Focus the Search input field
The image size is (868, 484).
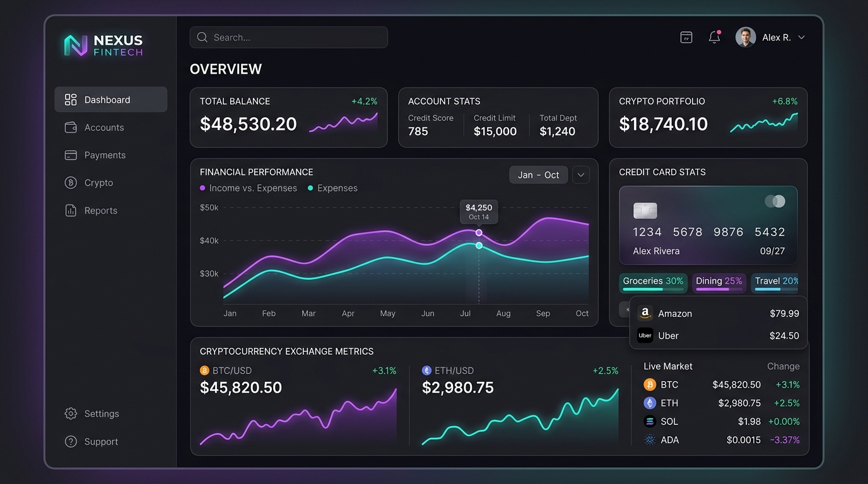pyautogui.click(x=289, y=37)
